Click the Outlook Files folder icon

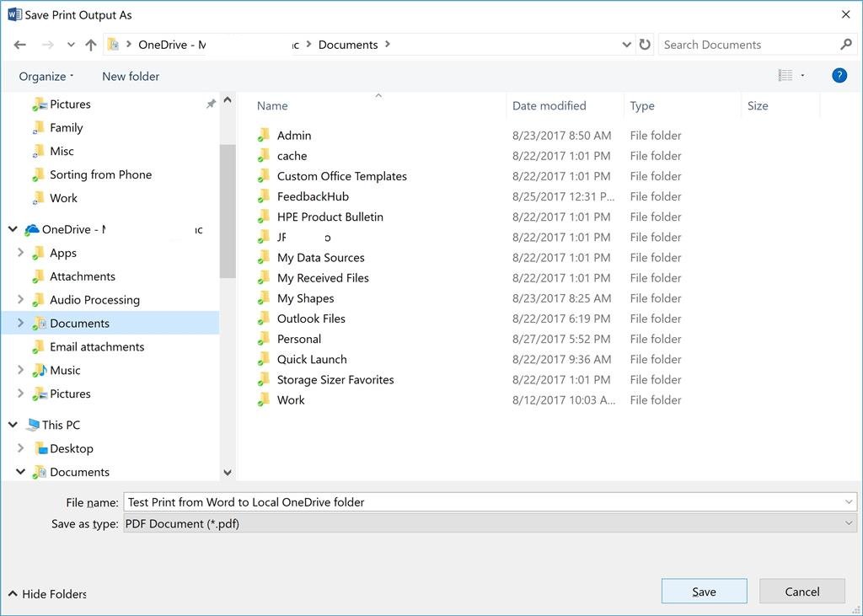click(264, 319)
